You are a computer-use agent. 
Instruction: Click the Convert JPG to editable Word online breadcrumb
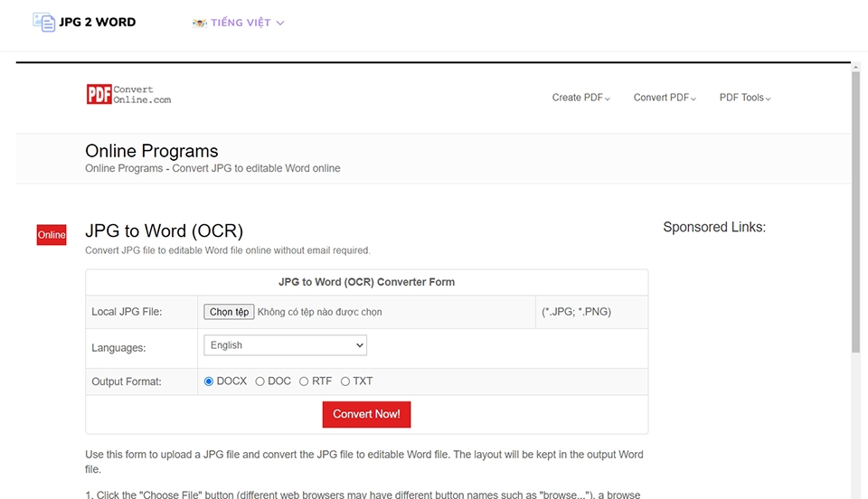(256, 168)
